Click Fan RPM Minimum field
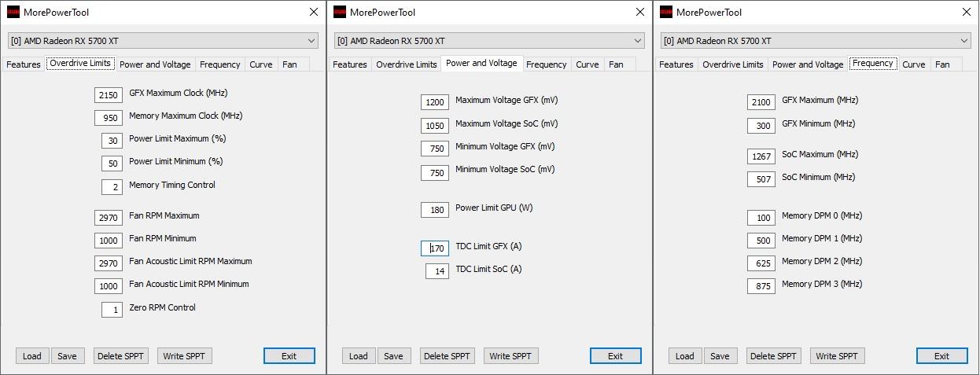This screenshot has height=375, width=980. point(109,241)
